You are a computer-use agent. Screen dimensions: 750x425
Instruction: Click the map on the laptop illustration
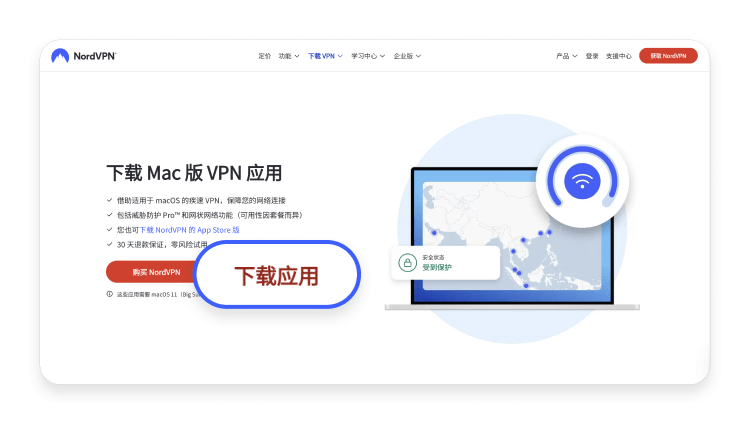pyautogui.click(x=512, y=235)
